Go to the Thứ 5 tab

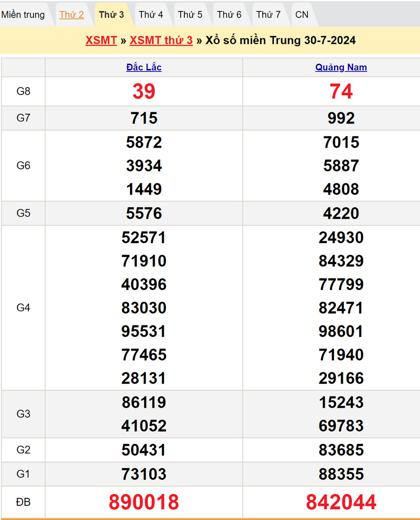pos(190,15)
